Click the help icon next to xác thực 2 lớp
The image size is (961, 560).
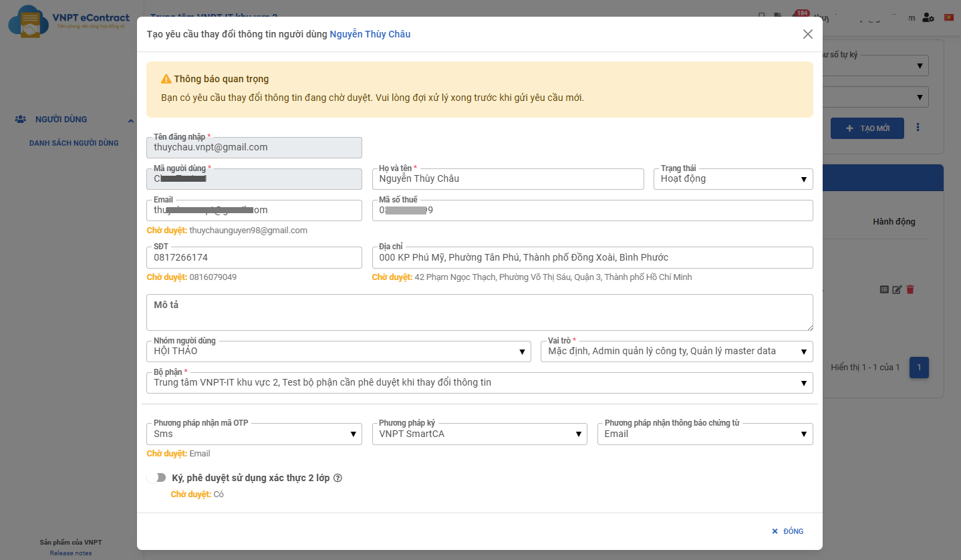pyautogui.click(x=337, y=478)
